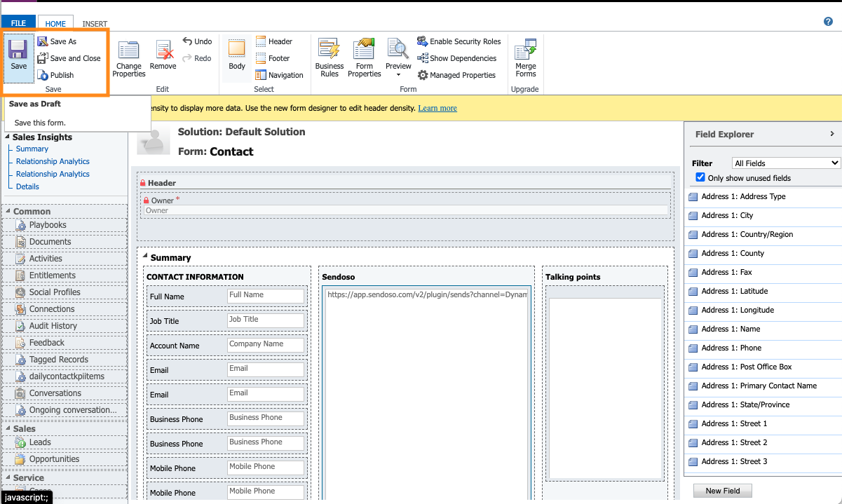This screenshot has width=842, height=504.
Task: Click the help question mark icon
Action: point(828,22)
